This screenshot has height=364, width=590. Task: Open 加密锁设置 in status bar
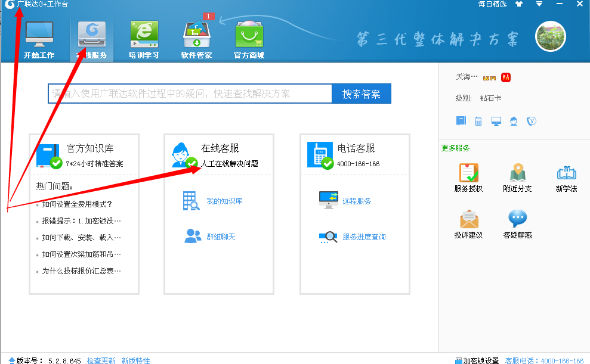[x=477, y=360]
